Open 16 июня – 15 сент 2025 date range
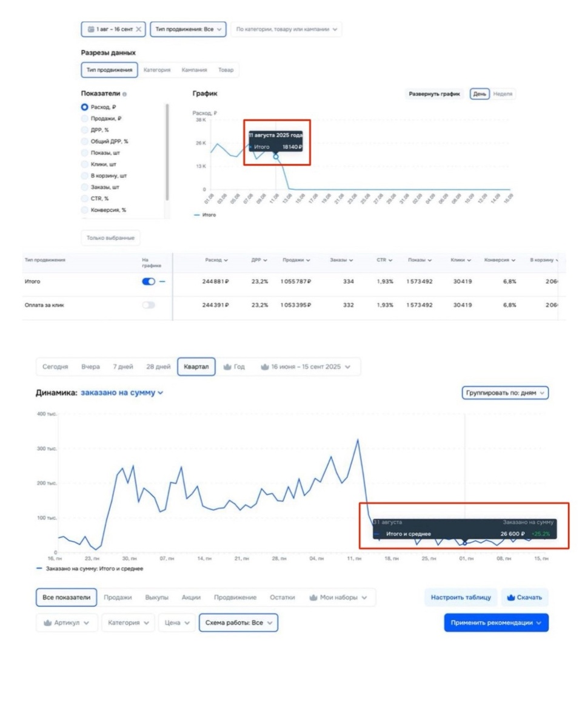The width and height of the screenshot is (582, 728). pos(306,367)
